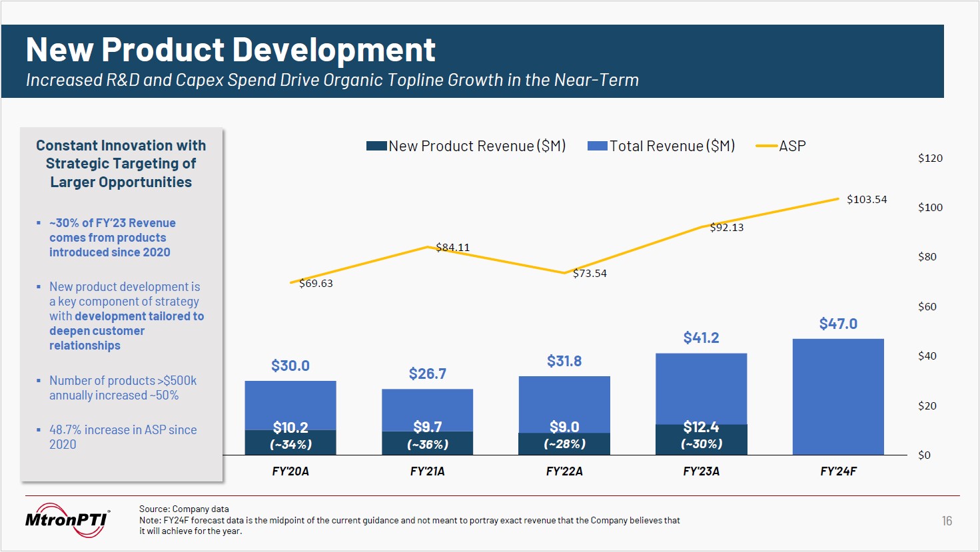This screenshot has width=980, height=552.
Task: Click the MtronPTI logo
Action: point(67,520)
